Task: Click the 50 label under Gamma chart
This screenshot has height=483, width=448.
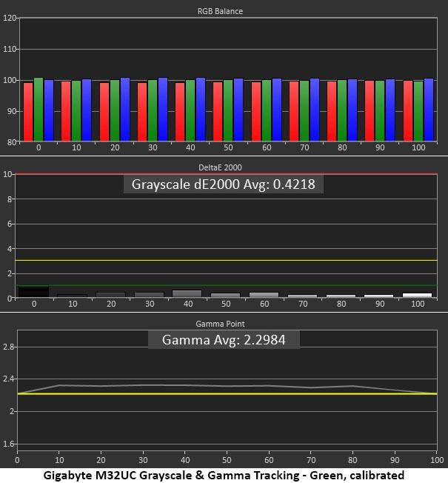Action: (x=227, y=460)
